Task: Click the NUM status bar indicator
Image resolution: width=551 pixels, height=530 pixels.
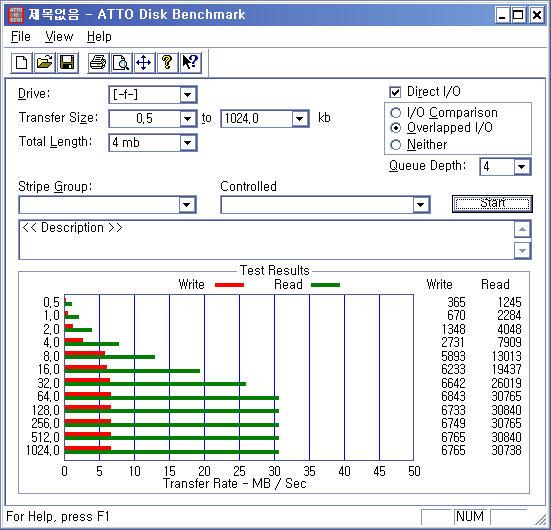Action: 470,517
